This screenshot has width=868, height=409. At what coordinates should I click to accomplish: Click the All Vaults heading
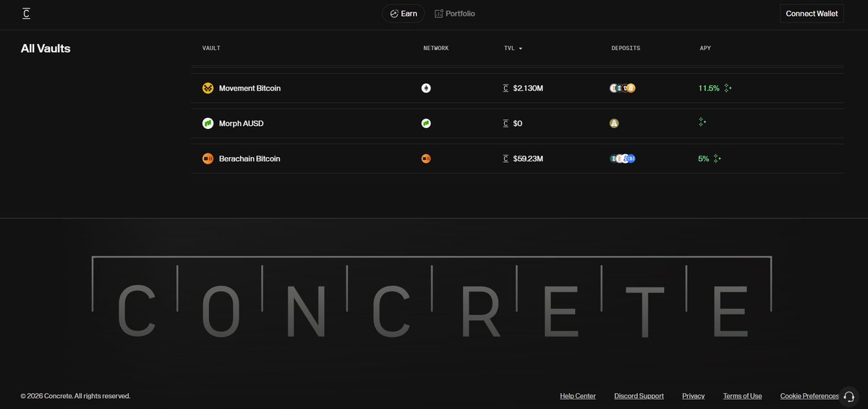pyautogui.click(x=46, y=49)
